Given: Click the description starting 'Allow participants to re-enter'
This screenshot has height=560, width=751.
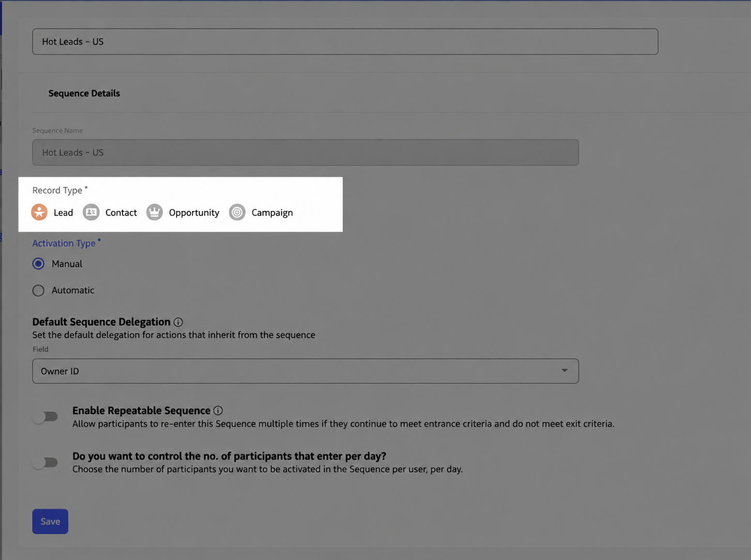Looking at the screenshot, I should tap(343, 423).
